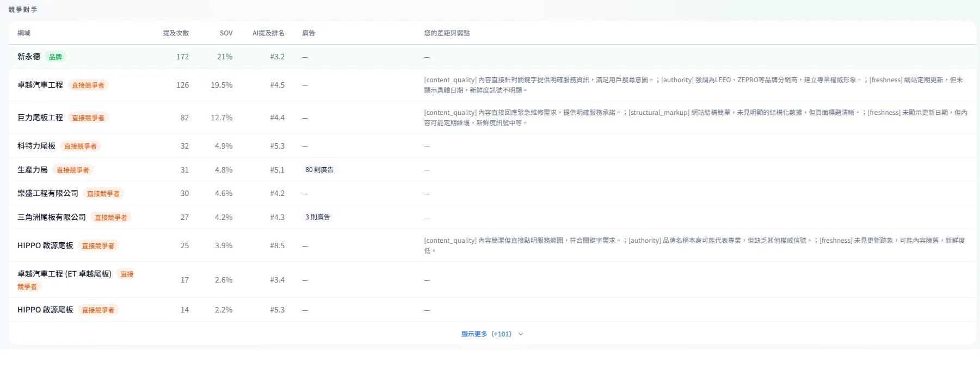Image resolution: width=980 pixels, height=368 pixels.
Task: Select the 三角洲尾板有限公司 competitor name
Action: [52, 217]
